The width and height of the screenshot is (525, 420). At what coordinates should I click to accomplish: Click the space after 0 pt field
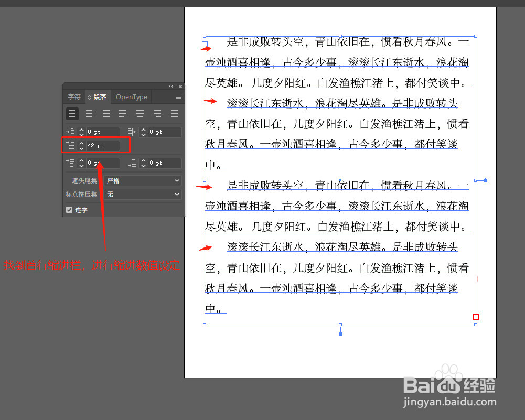point(165,163)
